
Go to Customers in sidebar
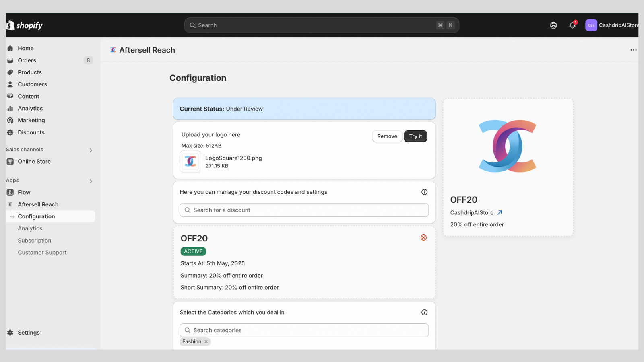pyautogui.click(x=32, y=84)
